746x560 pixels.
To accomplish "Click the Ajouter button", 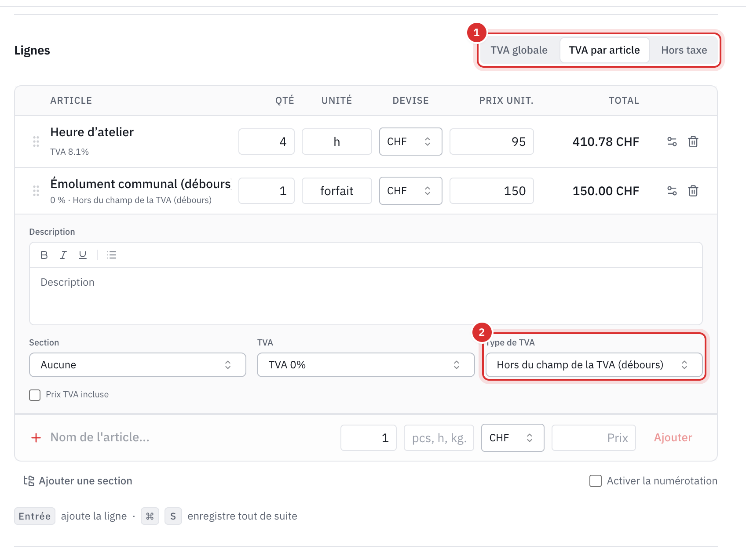I will click(673, 438).
